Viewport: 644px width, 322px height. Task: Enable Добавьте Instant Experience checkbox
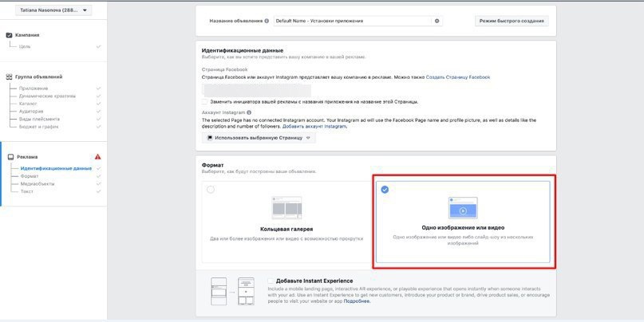(271, 281)
